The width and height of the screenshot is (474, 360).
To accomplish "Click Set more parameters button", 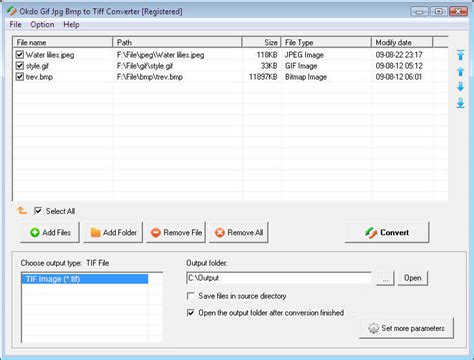I will 406,328.
